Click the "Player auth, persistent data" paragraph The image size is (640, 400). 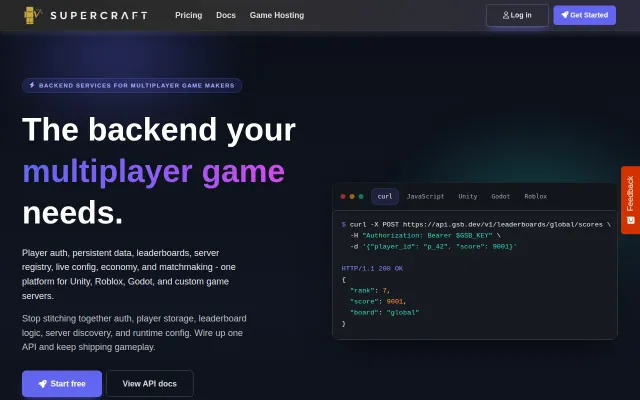(129, 274)
